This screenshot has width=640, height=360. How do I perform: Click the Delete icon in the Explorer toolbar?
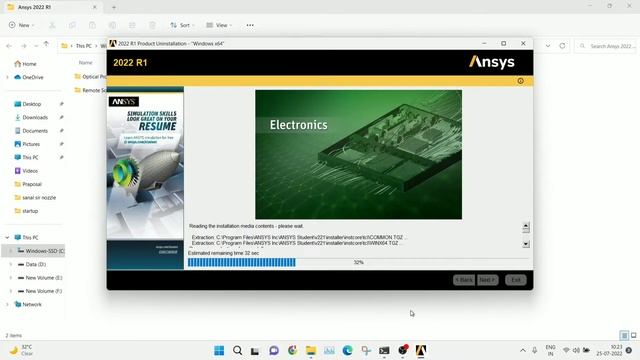152,25
